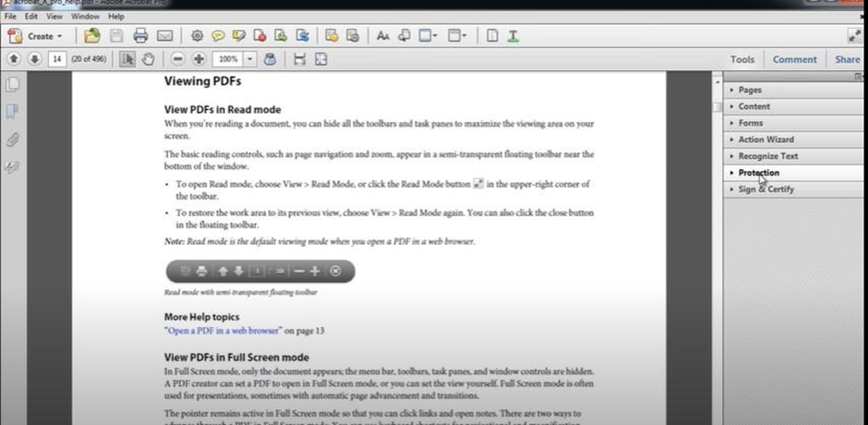Click the Read mode floating toolbar image

(x=260, y=271)
